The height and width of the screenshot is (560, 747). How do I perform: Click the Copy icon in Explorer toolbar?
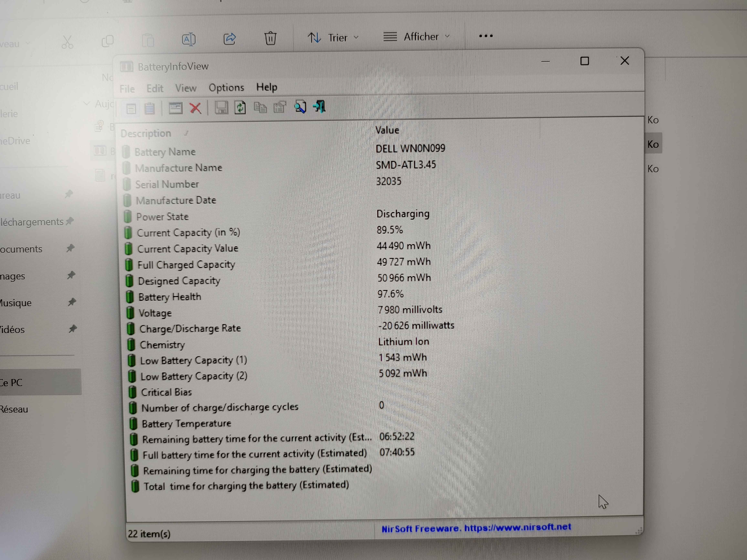(107, 41)
